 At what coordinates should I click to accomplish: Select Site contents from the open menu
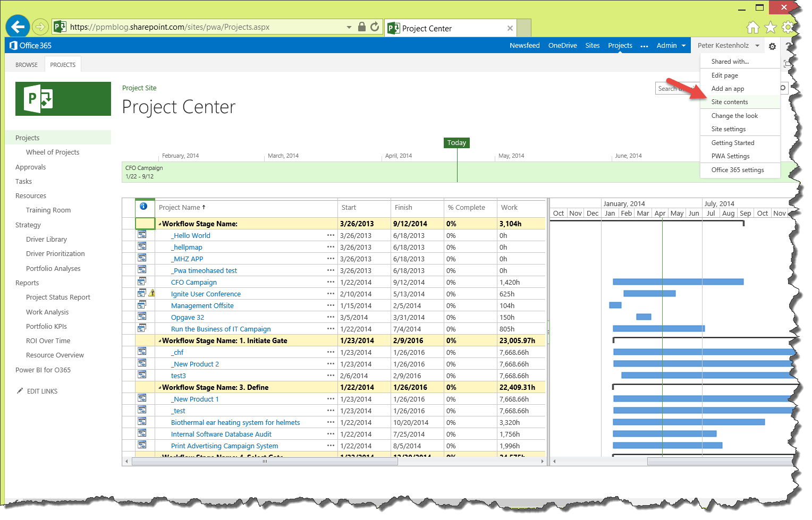729,101
